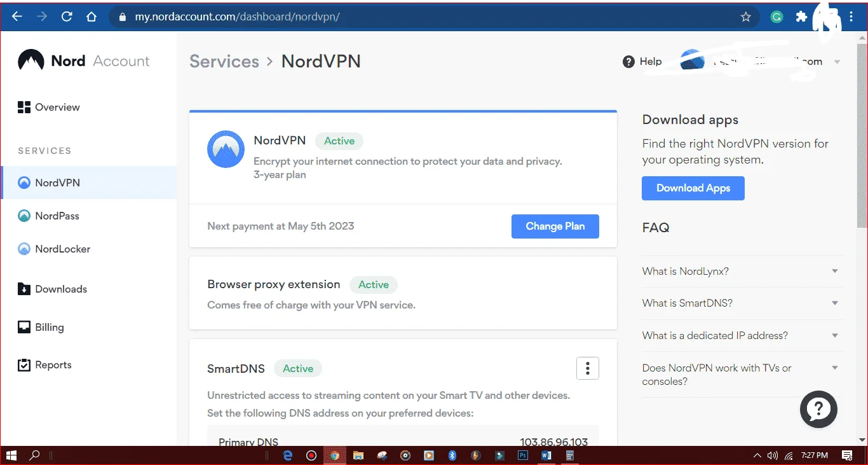868x465 pixels.
Task: Switch to Chrome in the taskbar
Action: click(334, 455)
